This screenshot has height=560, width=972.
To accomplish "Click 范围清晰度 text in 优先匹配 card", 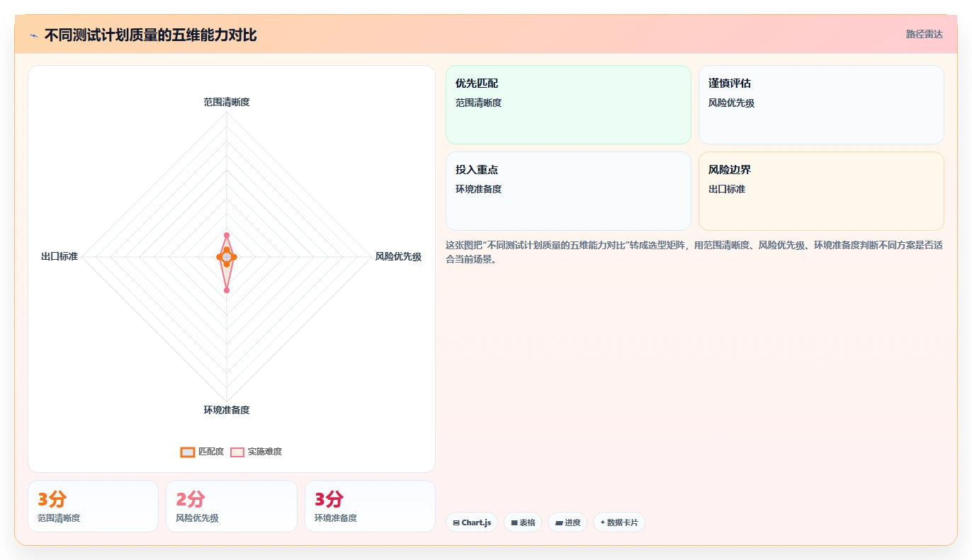I will [x=478, y=103].
